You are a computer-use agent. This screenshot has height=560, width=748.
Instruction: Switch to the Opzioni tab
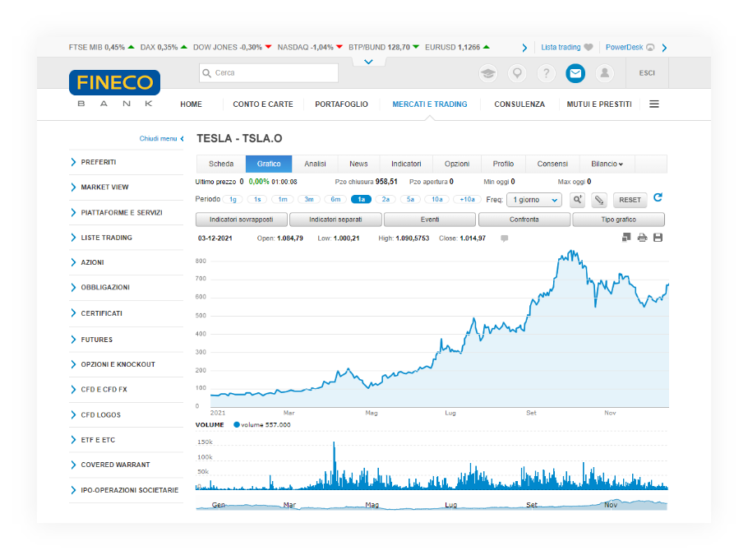tap(457, 164)
